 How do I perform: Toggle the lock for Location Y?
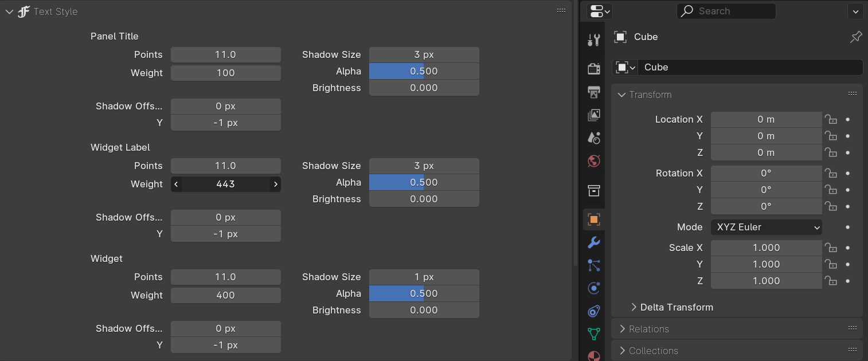(x=831, y=136)
